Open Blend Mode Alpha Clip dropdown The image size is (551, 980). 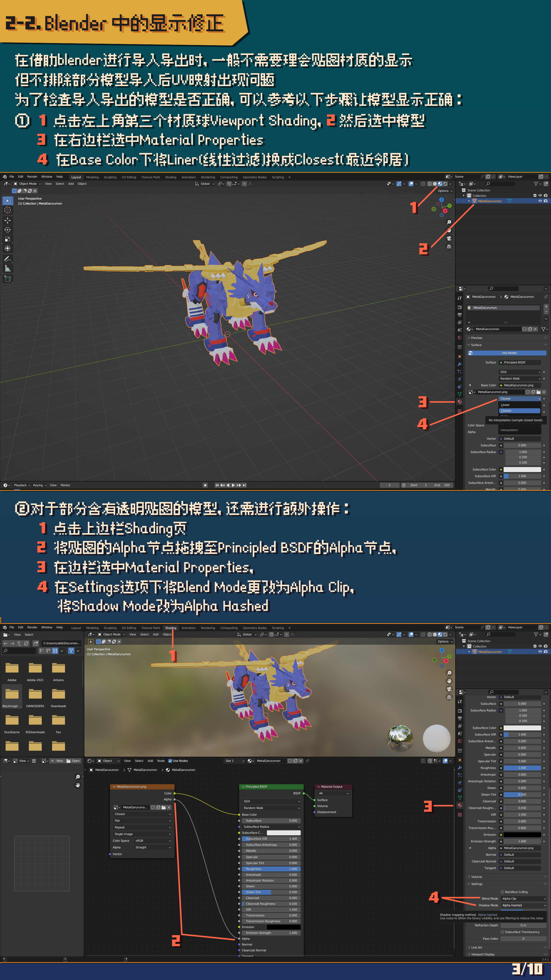coord(524,899)
